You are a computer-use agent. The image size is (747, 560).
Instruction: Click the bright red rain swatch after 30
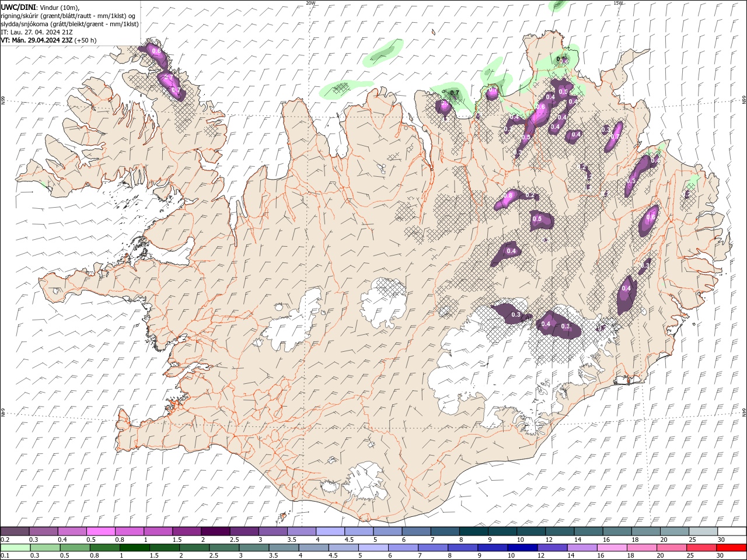tap(731, 548)
